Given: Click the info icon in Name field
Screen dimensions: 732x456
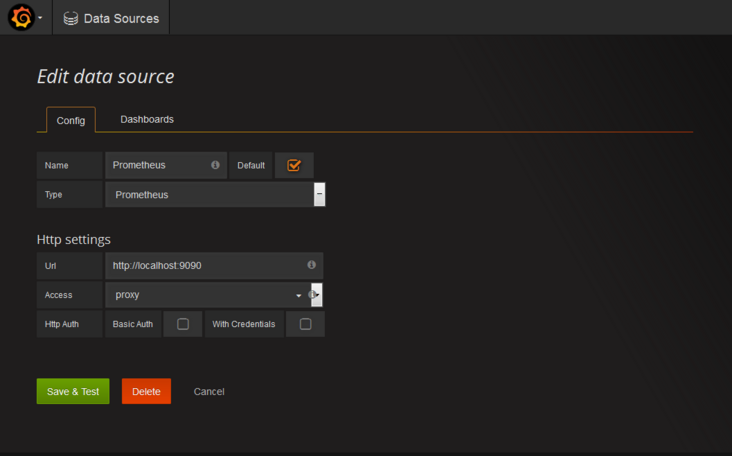Looking at the screenshot, I should tap(215, 165).
